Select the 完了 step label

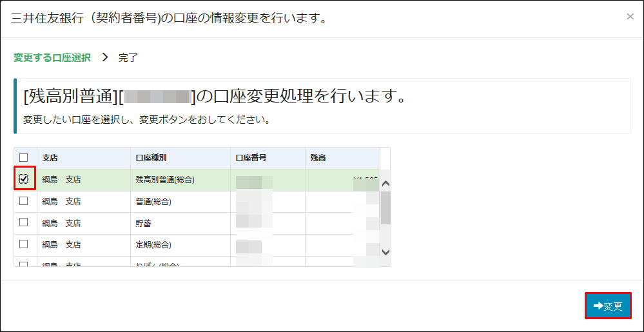pos(128,58)
